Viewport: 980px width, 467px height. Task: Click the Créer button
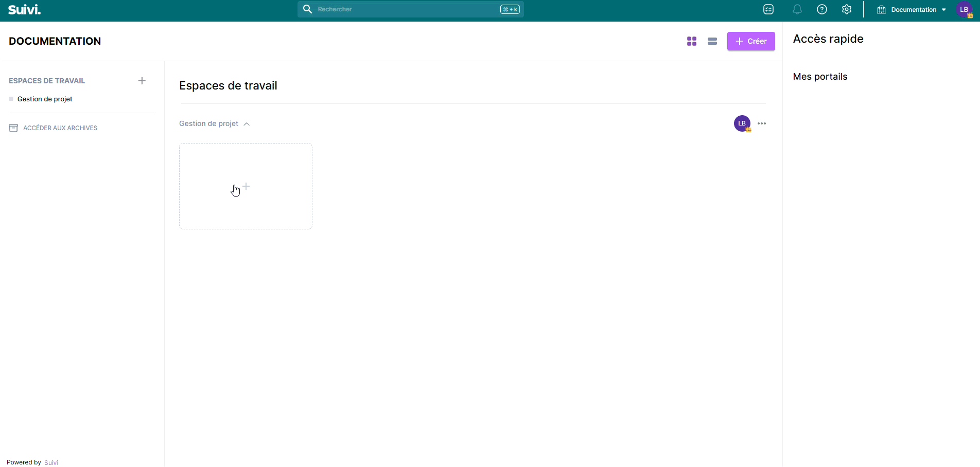point(750,41)
